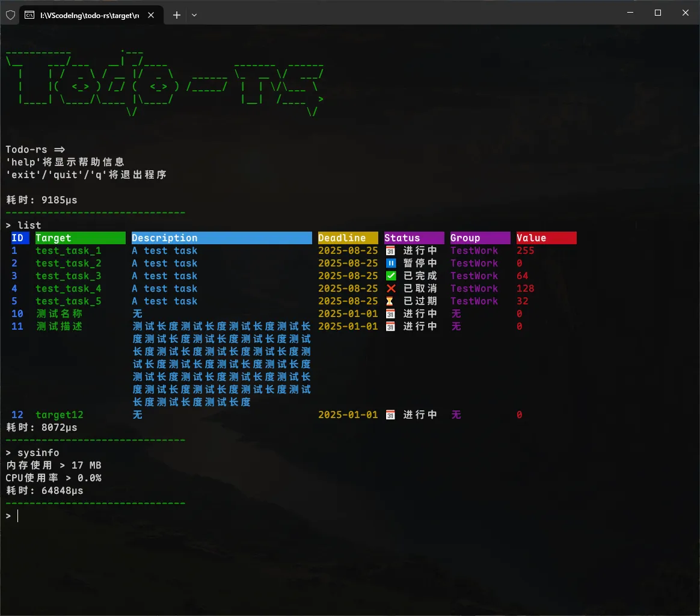Click test_task_1 target name

(69, 251)
